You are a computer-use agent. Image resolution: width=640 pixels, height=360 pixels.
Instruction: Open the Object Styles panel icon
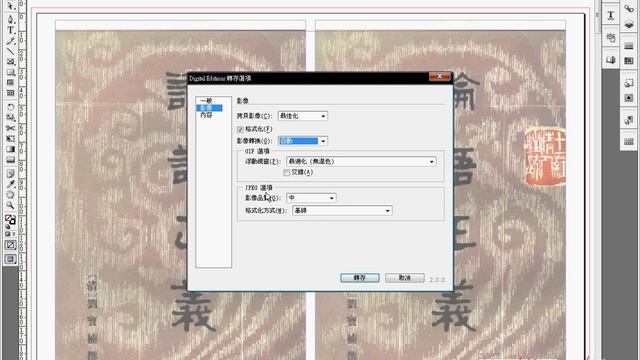pyautogui.click(x=629, y=83)
